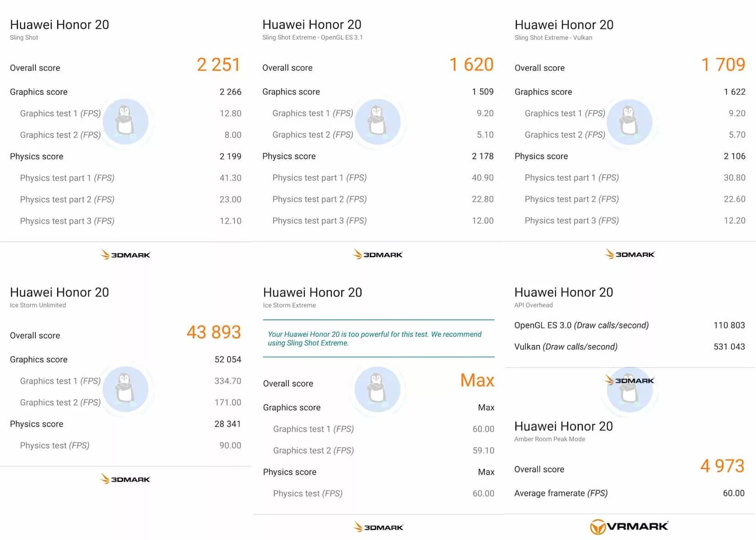Click the orange 'Max' overall score
Image resolution: width=756 pixels, height=540 pixels.
(477, 380)
